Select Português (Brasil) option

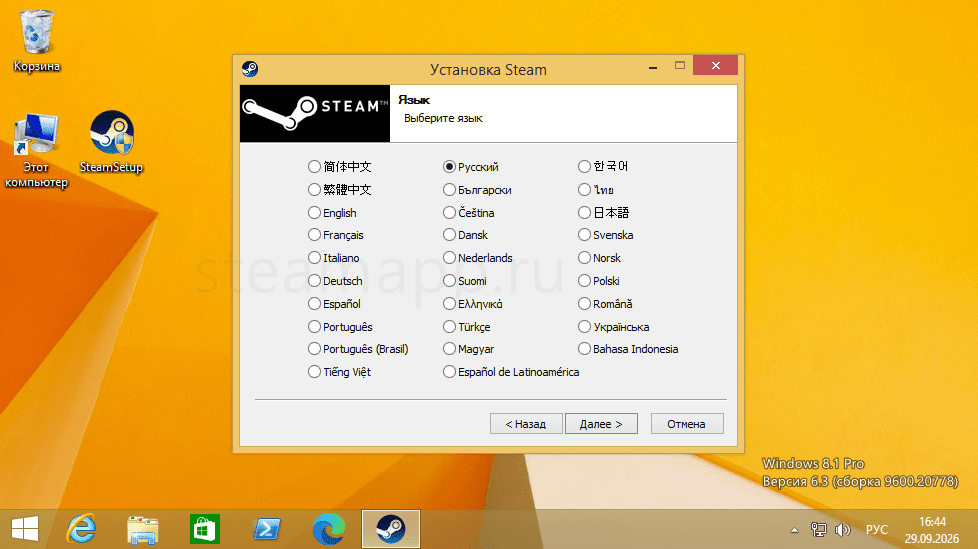[359, 349]
